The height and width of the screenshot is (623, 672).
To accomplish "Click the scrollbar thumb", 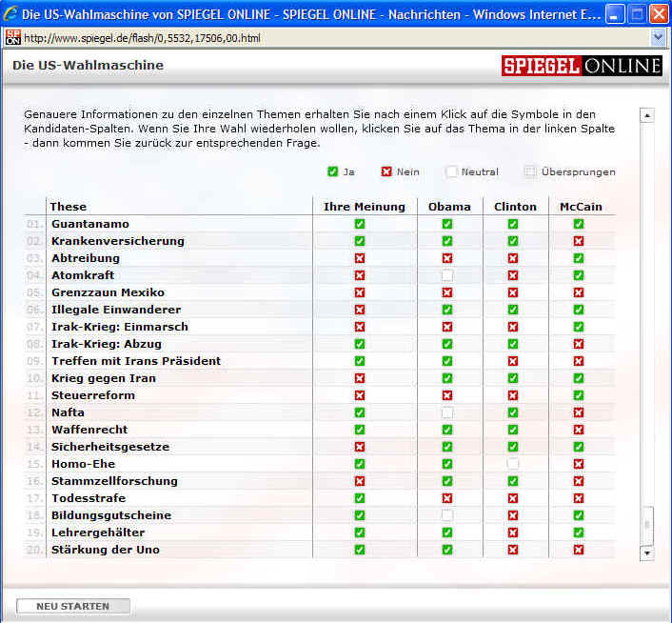I will [647, 524].
